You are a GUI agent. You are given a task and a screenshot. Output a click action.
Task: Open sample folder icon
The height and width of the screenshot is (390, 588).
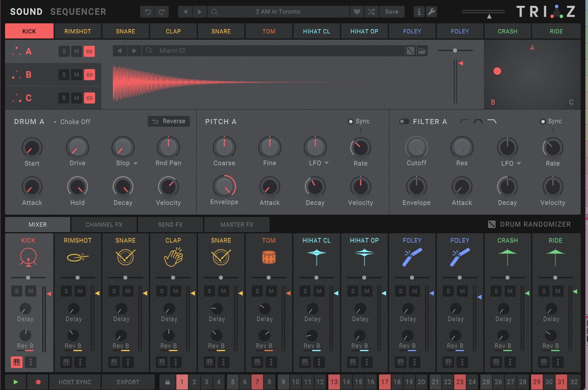[x=422, y=51]
